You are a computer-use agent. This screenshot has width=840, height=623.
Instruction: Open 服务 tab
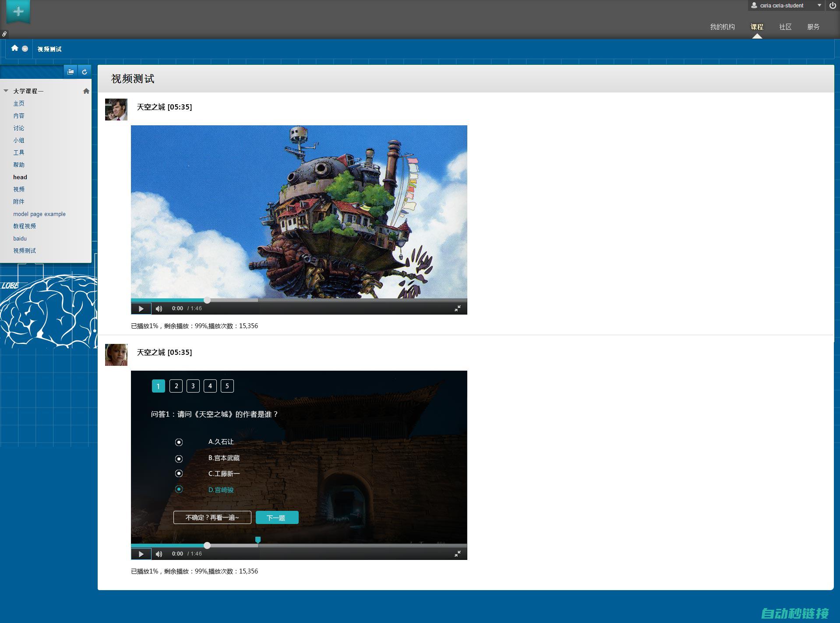click(x=813, y=27)
